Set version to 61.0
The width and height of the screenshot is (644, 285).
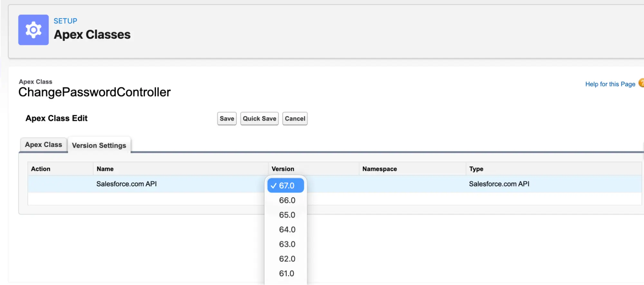click(x=286, y=273)
